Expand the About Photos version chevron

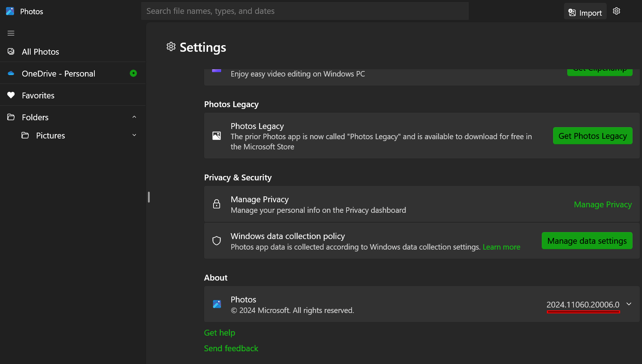[629, 304]
